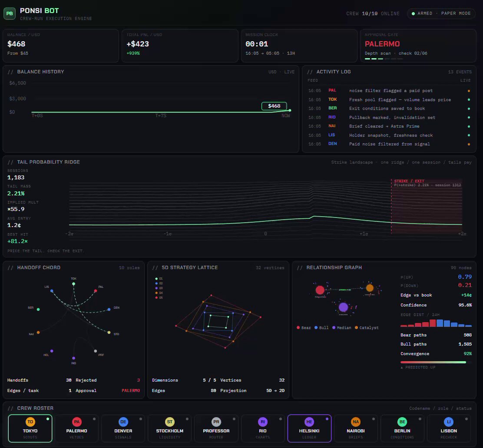Image resolution: width=483 pixels, height=448 pixels.
Task: Toggle the Bear legend in Relationship Graph
Action: point(304,328)
